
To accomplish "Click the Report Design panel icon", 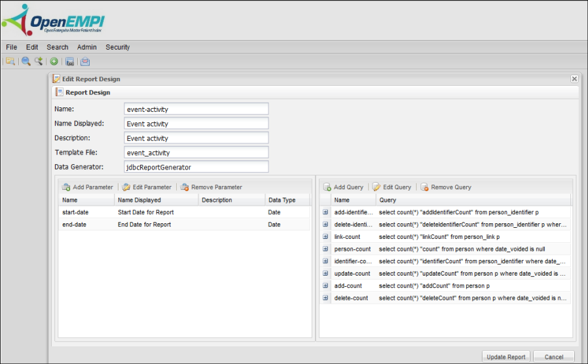I will pyautogui.click(x=59, y=92).
